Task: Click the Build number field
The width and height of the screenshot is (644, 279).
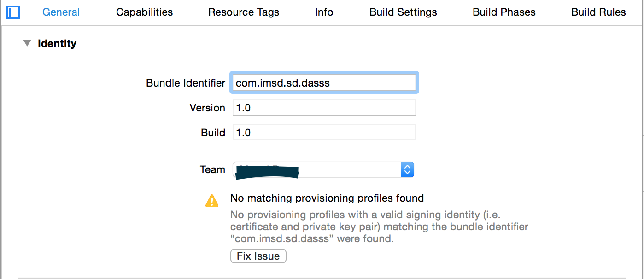Action: point(324,133)
